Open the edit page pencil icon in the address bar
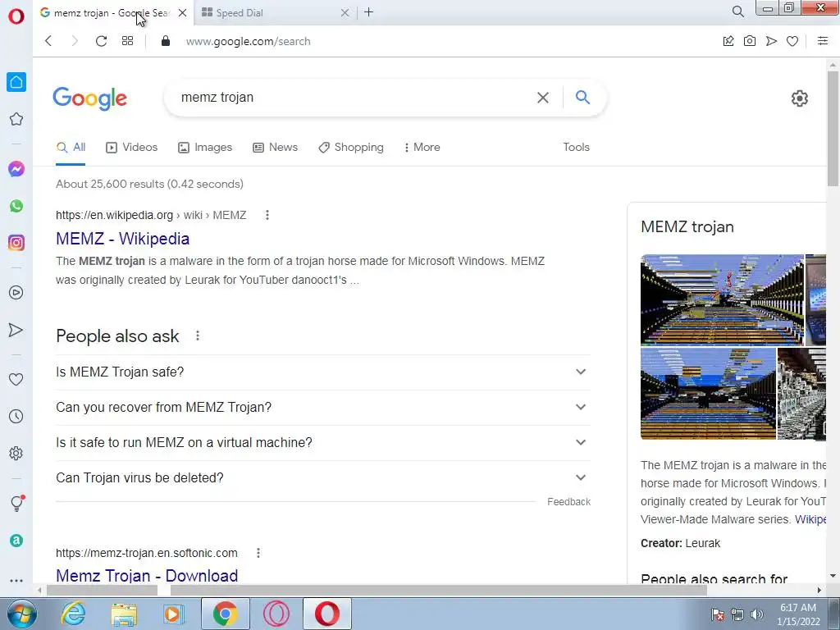The width and height of the screenshot is (840, 630). pyautogui.click(x=728, y=41)
